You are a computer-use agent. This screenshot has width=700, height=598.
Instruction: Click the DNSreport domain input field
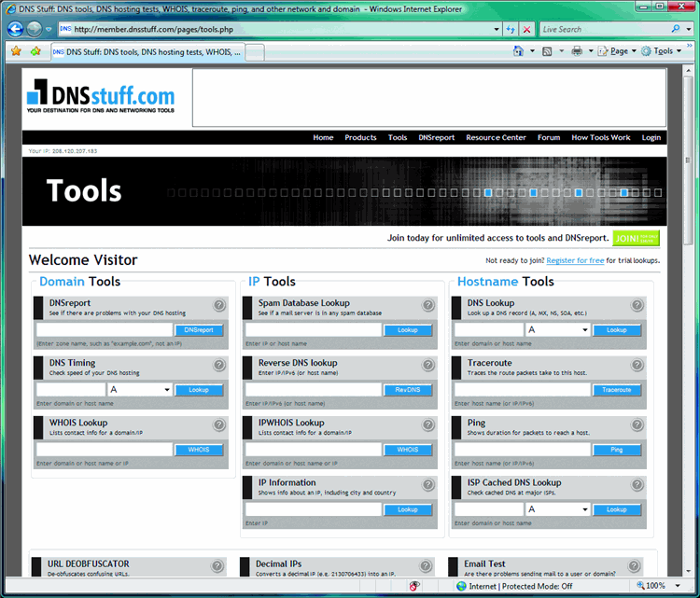105,330
